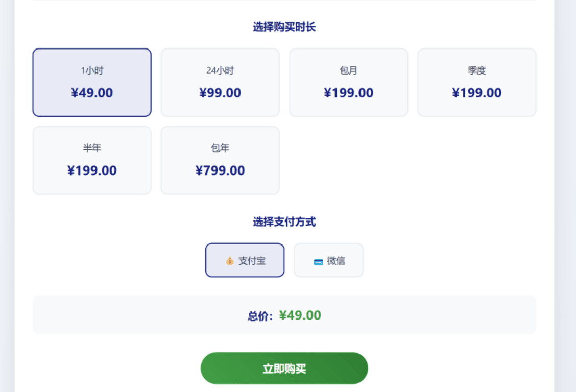The width and height of the screenshot is (576, 392).
Task: Click the ¥49.00 price on 1小时 card
Action: (x=92, y=93)
